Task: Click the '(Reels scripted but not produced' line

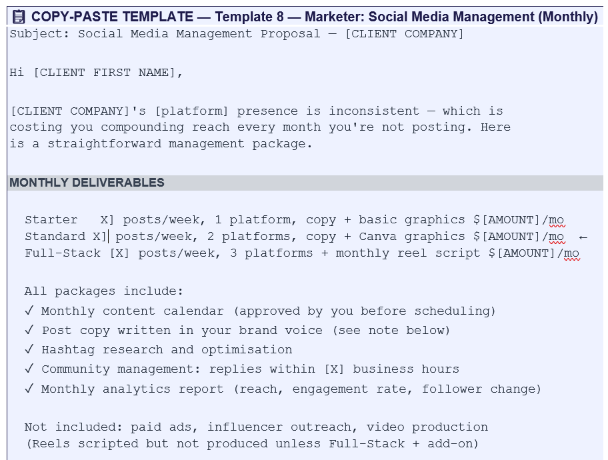Action: click(x=252, y=444)
